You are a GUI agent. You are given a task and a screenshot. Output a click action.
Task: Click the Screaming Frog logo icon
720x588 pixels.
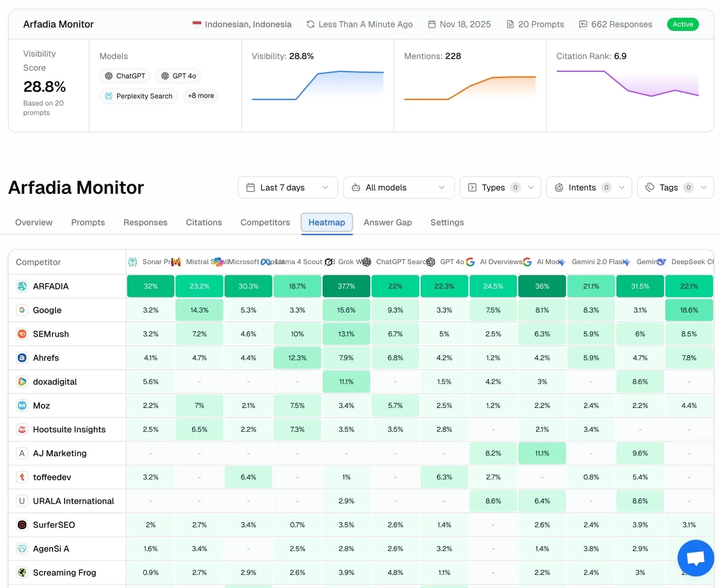(22, 572)
